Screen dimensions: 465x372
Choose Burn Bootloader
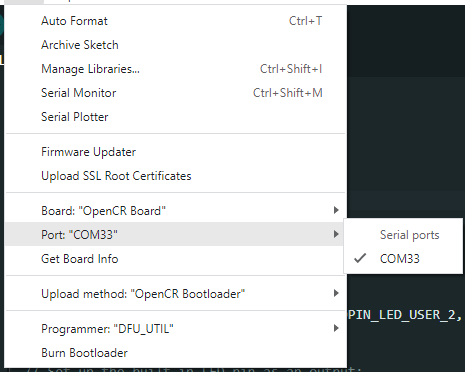click(175, 353)
